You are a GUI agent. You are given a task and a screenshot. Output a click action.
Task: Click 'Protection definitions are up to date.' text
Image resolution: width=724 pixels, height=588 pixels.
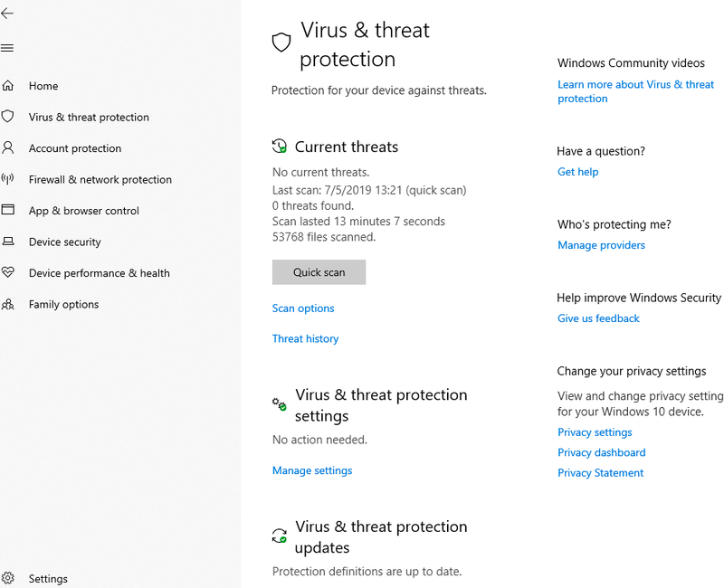pos(367,572)
